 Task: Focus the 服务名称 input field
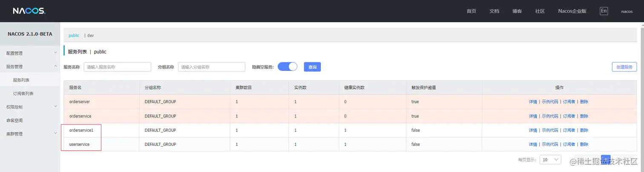click(118, 67)
